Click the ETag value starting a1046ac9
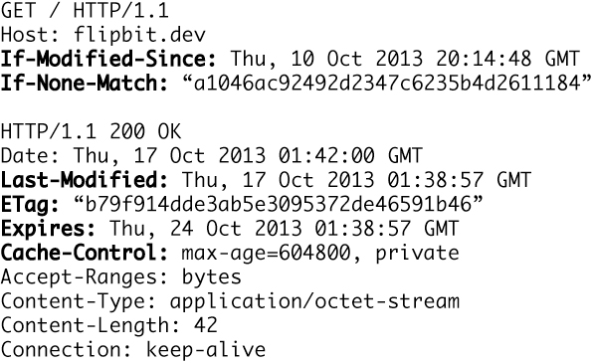593x364 pixels. [x=387, y=84]
